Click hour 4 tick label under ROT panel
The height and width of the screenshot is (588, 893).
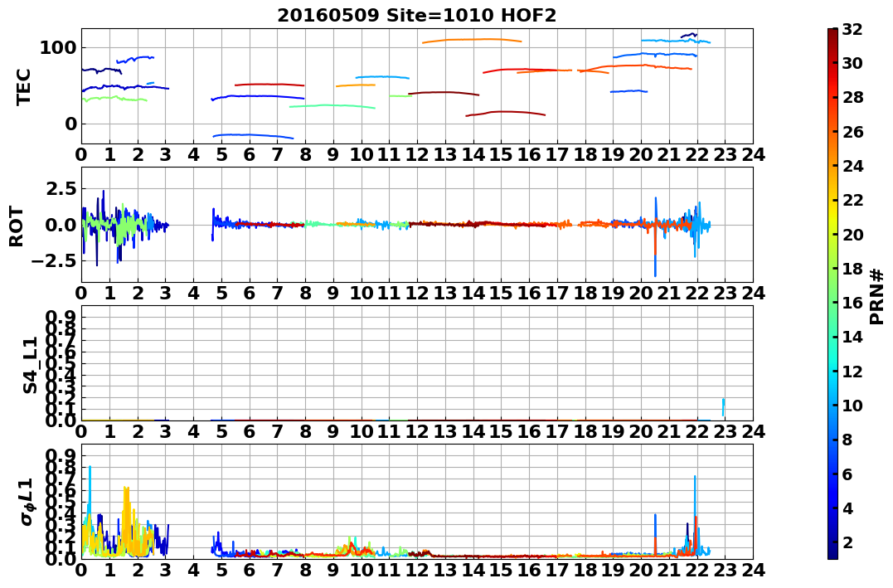pos(194,293)
